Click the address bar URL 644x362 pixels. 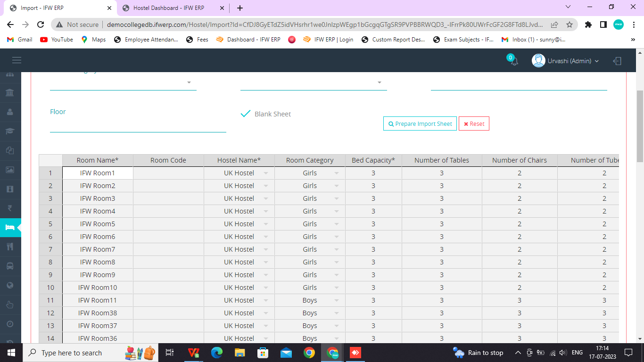[324, 25]
